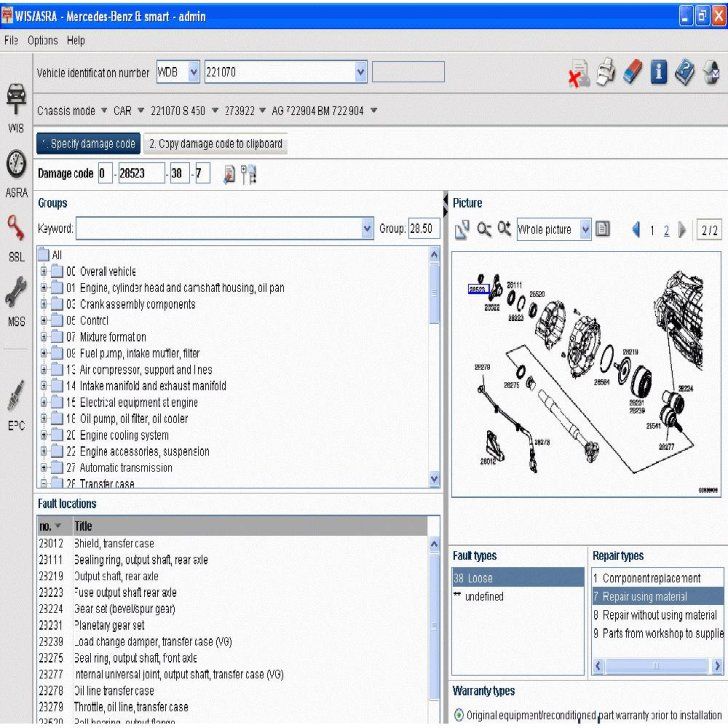The image size is (728, 728).
Task: Open the CAR dropdown arrow
Action: click(x=141, y=110)
